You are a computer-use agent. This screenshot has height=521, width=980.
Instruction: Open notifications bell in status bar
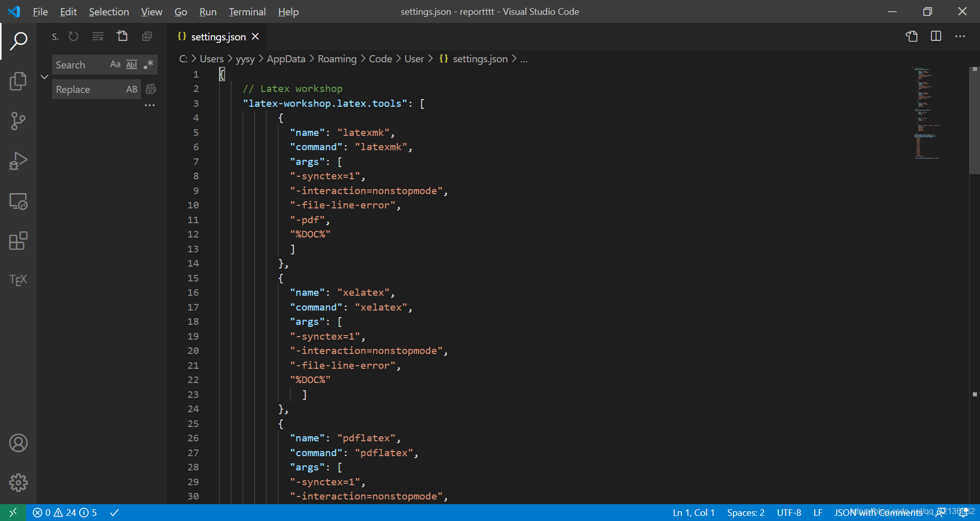(963, 512)
